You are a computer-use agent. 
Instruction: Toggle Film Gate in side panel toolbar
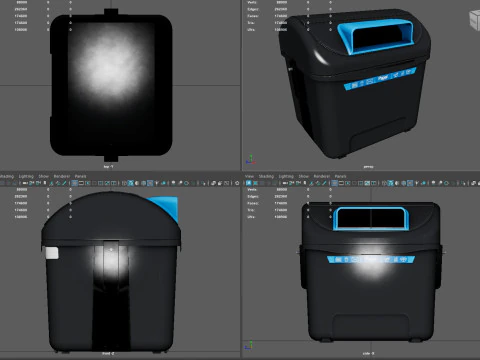(x=341, y=183)
